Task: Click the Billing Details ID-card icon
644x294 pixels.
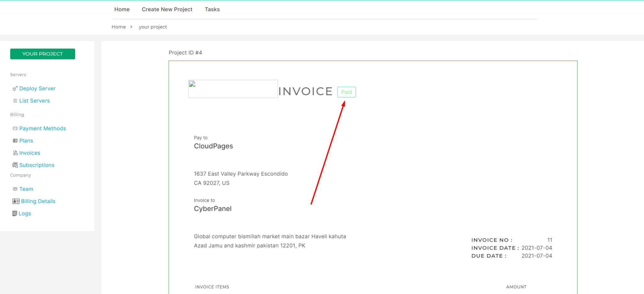Action: (16, 201)
